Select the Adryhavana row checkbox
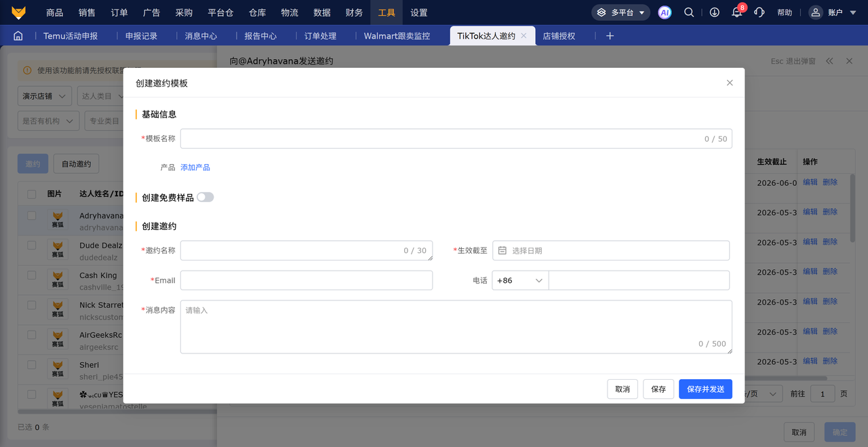This screenshot has height=447, width=868. pos(32,216)
